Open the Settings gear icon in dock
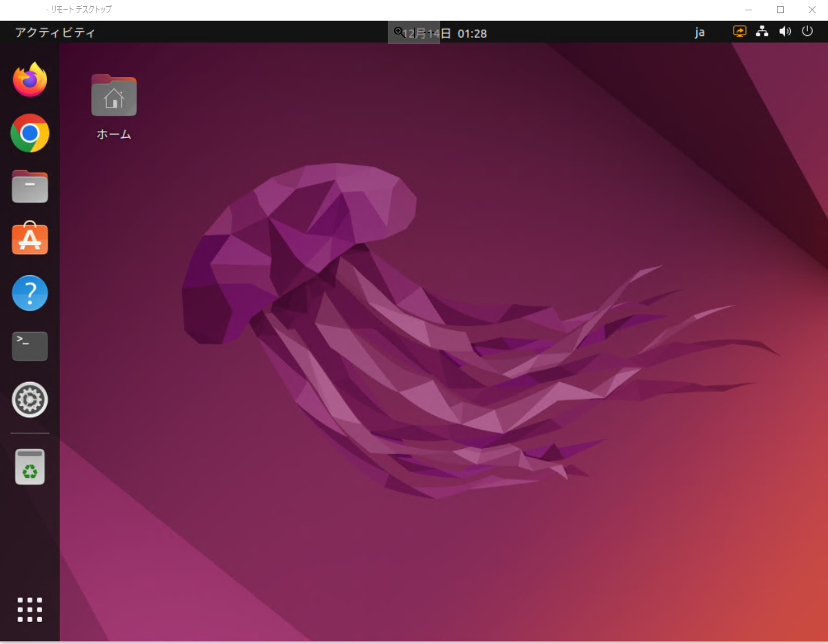The height and width of the screenshot is (644, 828). (x=30, y=399)
